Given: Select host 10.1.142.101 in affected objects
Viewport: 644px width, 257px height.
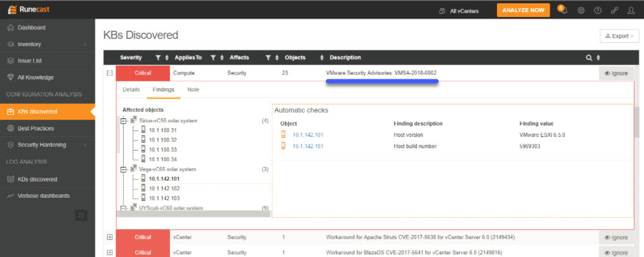Looking at the screenshot, I should [x=164, y=179].
